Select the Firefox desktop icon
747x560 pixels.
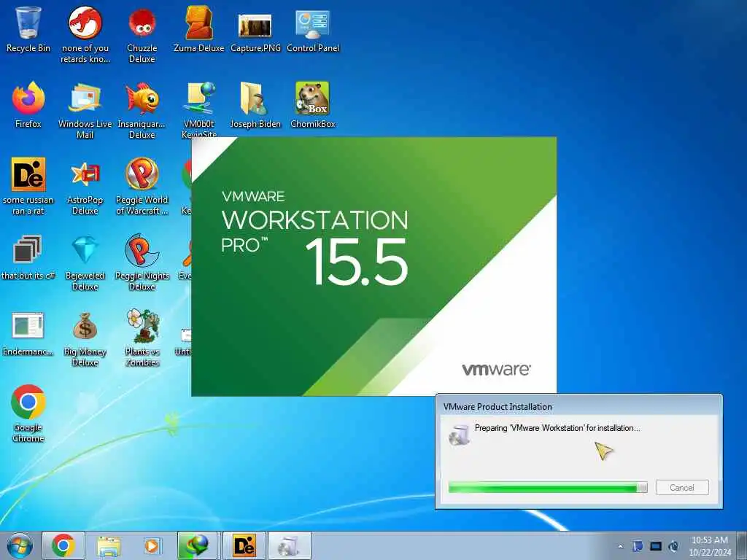(x=28, y=105)
